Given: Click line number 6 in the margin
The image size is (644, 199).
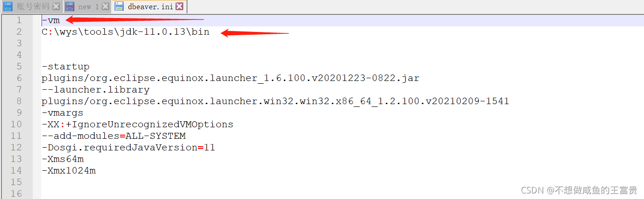Looking at the screenshot, I should [x=19, y=78].
